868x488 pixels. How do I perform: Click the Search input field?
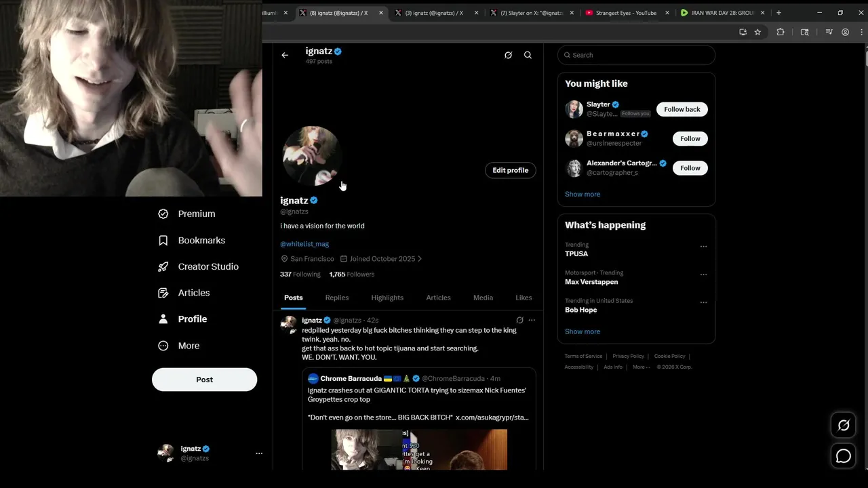636,55
